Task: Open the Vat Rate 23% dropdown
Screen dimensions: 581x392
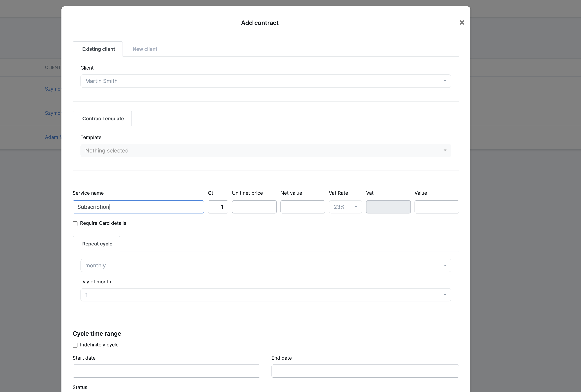Action: coord(345,207)
